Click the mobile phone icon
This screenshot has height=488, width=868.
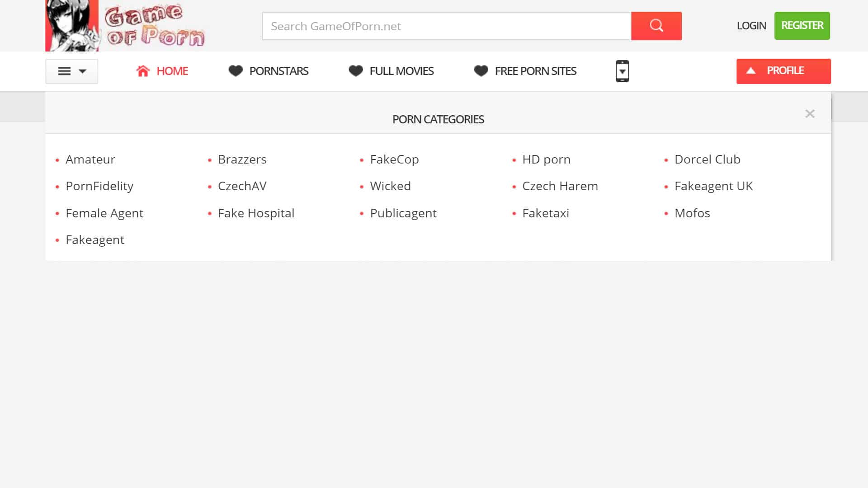[622, 71]
